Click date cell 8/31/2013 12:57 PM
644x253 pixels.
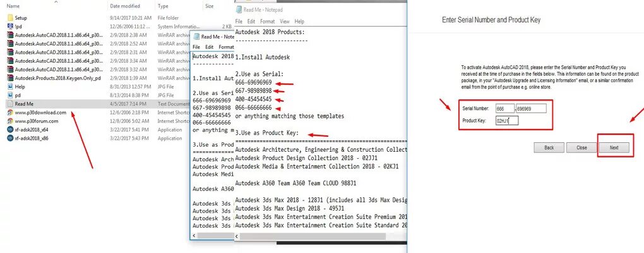click(x=131, y=87)
